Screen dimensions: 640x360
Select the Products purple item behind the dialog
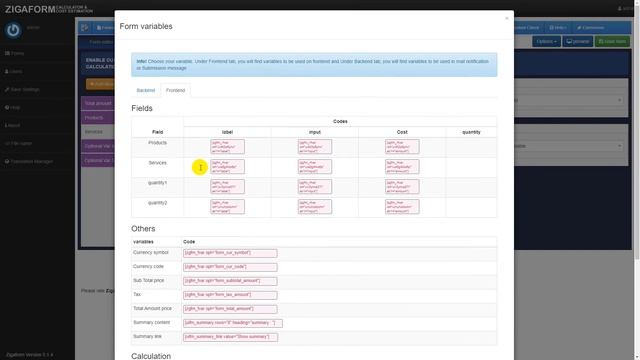coord(98,118)
